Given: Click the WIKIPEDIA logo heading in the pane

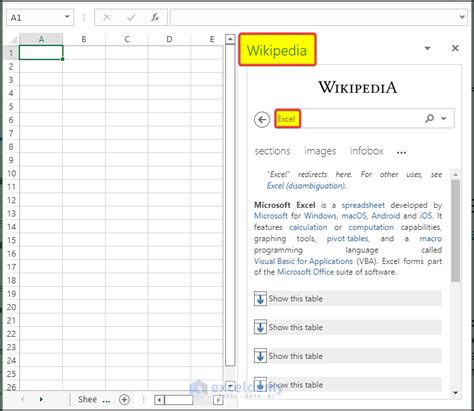Looking at the screenshot, I should [x=358, y=87].
